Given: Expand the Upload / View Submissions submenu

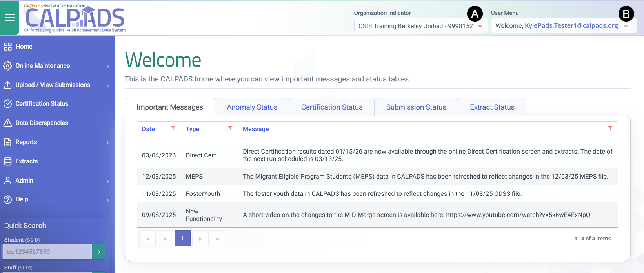Looking at the screenshot, I should click(107, 85).
